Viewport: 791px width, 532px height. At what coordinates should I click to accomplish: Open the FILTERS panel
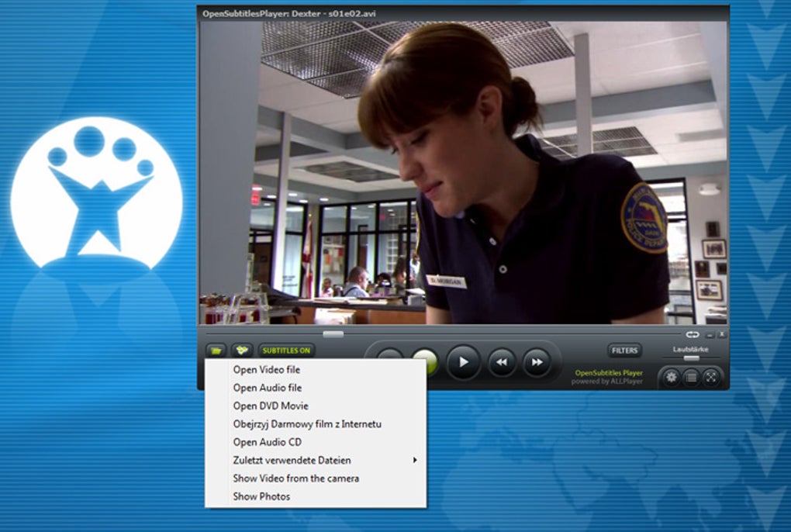[624, 351]
